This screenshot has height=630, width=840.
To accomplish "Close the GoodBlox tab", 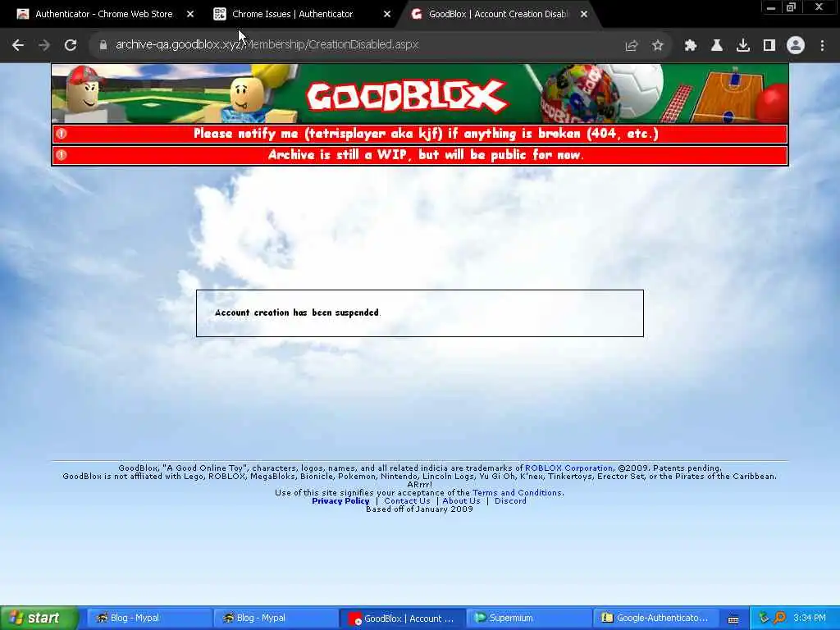I will (584, 15).
